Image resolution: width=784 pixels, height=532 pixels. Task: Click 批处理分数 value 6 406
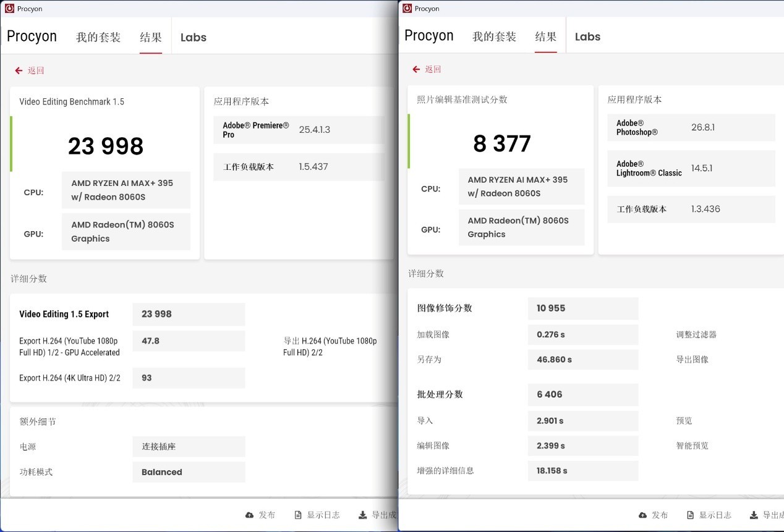pos(582,394)
